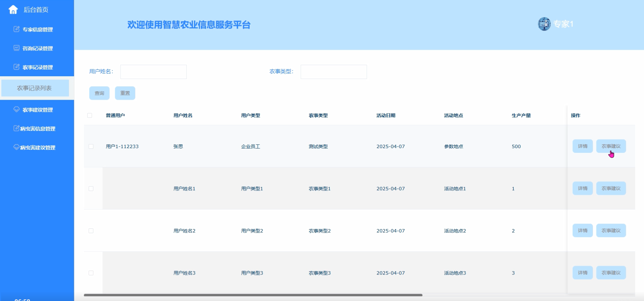Open 详情 for the 张思 row
644x301 pixels.
583,146
